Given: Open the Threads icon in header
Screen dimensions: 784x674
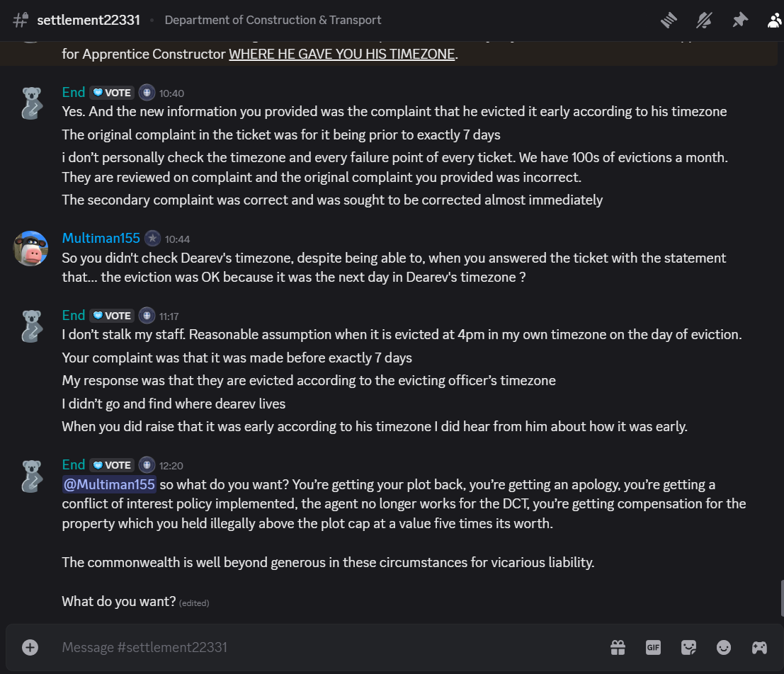Looking at the screenshot, I should (x=669, y=20).
